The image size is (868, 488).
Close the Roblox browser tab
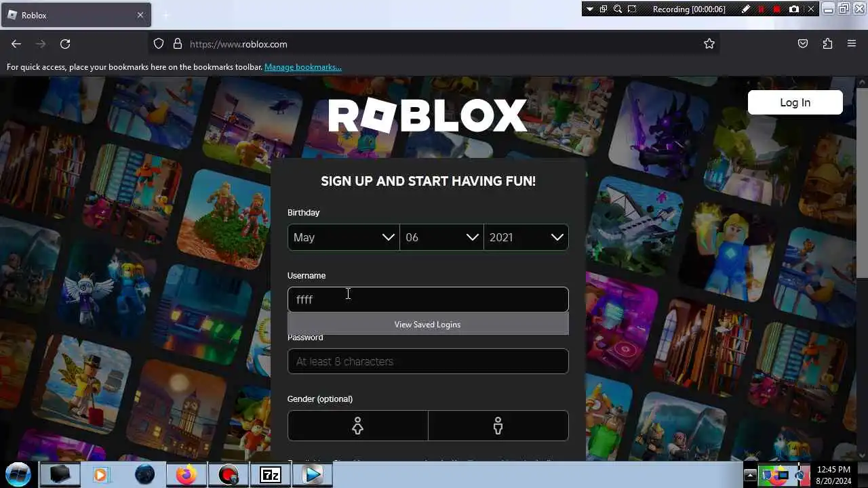[x=140, y=15]
